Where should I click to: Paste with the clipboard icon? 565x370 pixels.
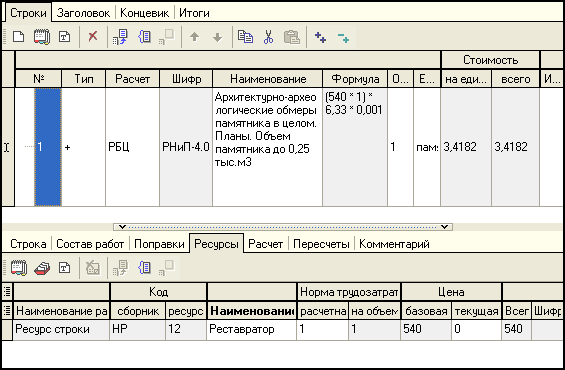click(292, 37)
